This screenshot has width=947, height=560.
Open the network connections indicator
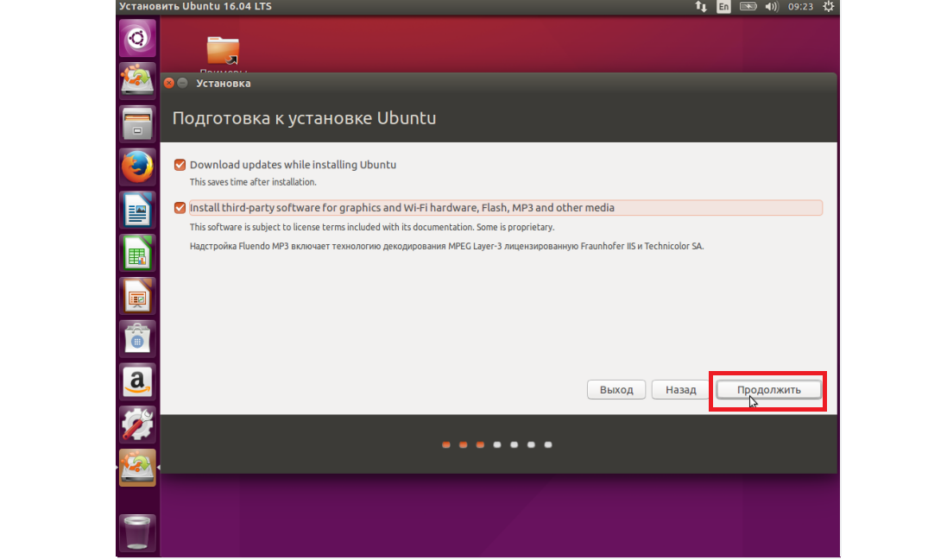(701, 7)
